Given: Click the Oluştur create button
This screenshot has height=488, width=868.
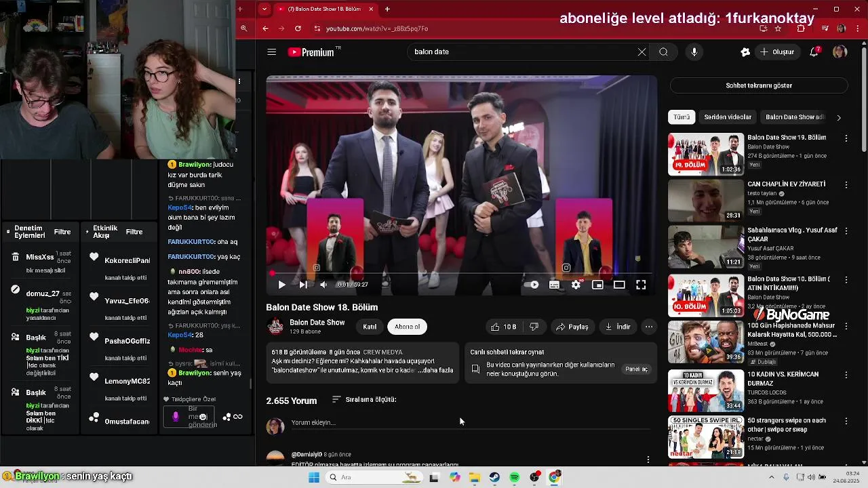Looking at the screenshot, I should click(777, 52).
